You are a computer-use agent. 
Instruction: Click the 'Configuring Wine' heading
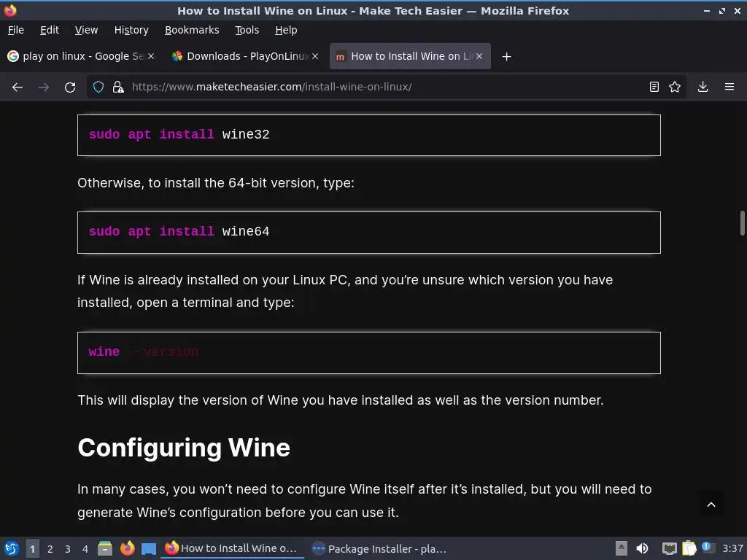coord(184,448)
